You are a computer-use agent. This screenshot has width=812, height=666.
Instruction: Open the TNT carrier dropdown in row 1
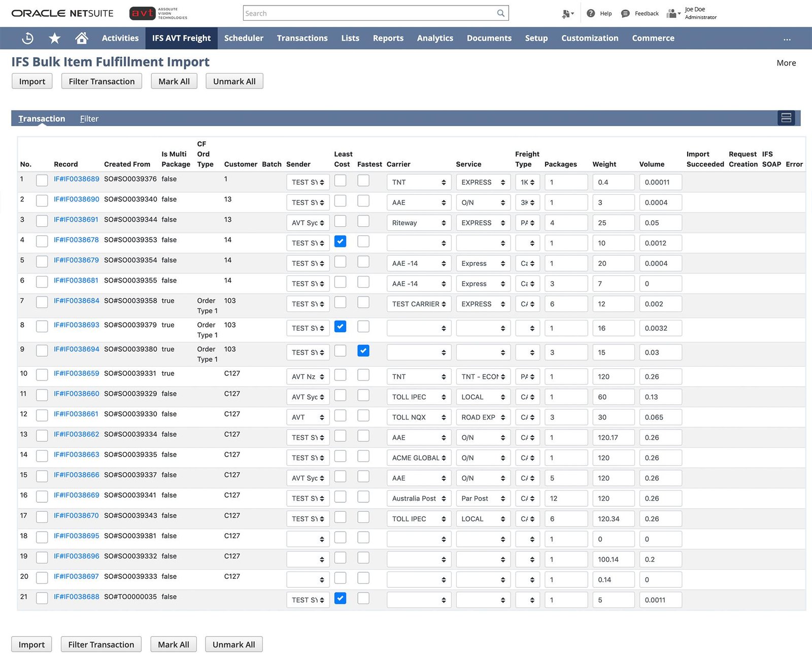click(x=419, y=182)
